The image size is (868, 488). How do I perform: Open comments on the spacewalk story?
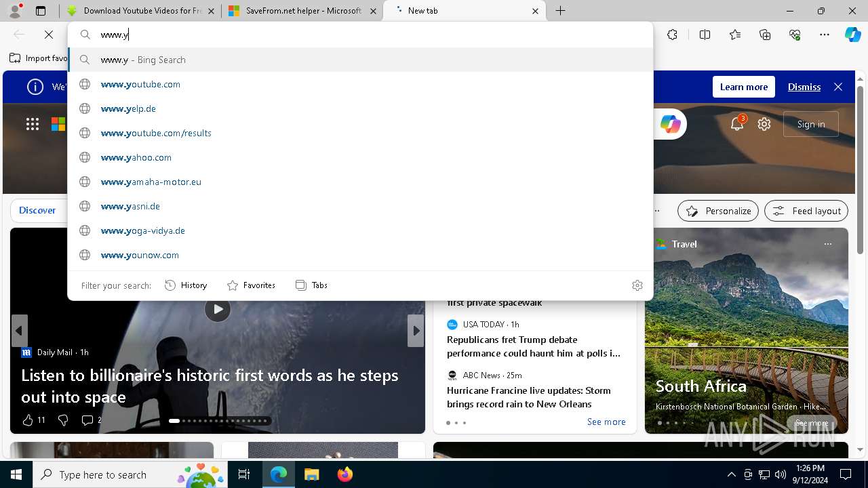click(91, 420)
